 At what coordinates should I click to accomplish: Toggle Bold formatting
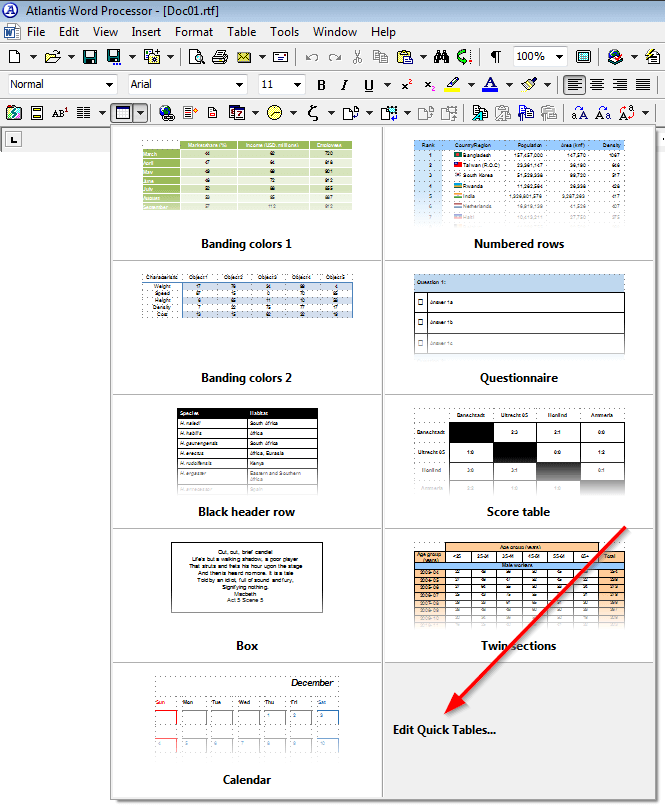pos(321,85)
